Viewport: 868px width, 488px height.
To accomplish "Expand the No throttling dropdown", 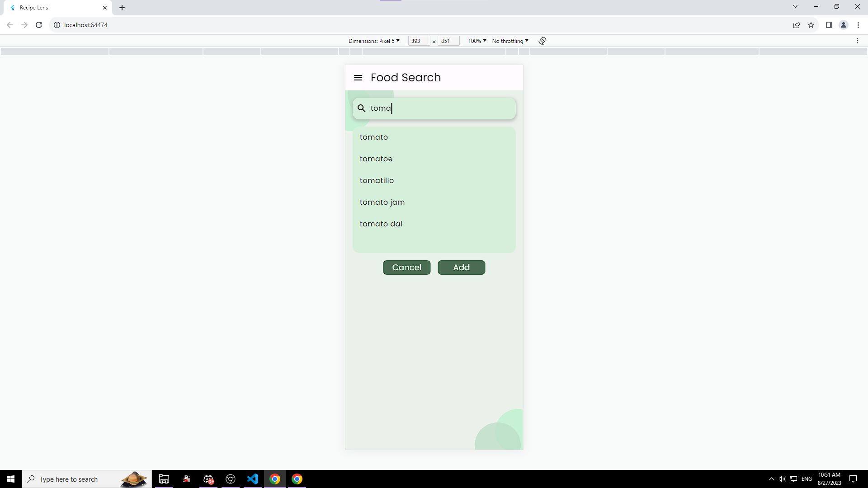I will 510,41.
